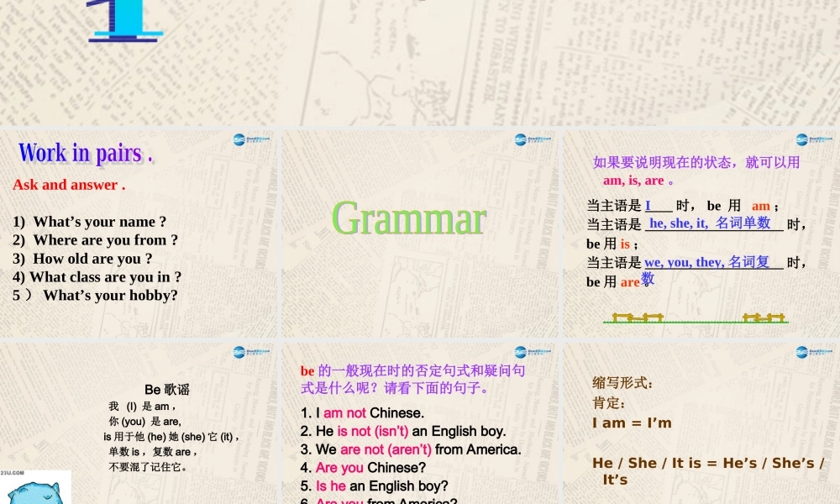This screenshot has width=840, height=504.
Task: Click the logo icon on the Grammar slide
Action: [521, 139]
